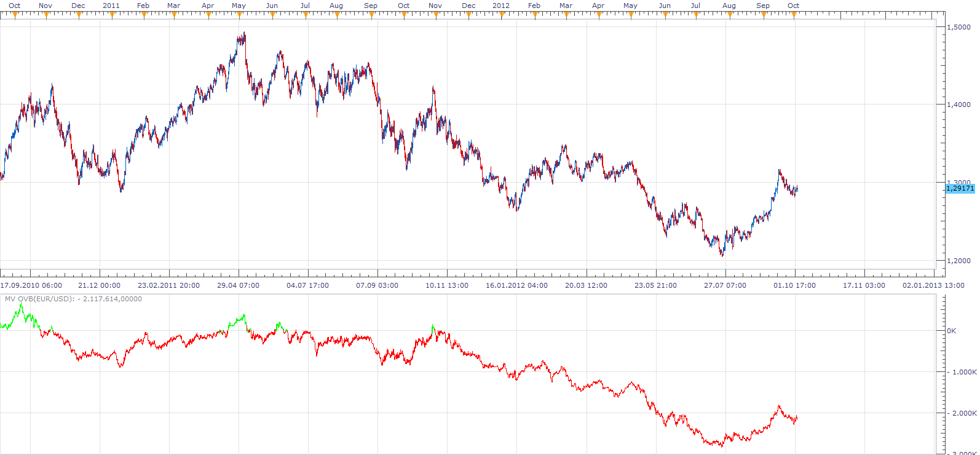This screenshot has width=980, height=455.
Task: Click the Jun 2012 orange timeline marker
Action: pos(665,15)
